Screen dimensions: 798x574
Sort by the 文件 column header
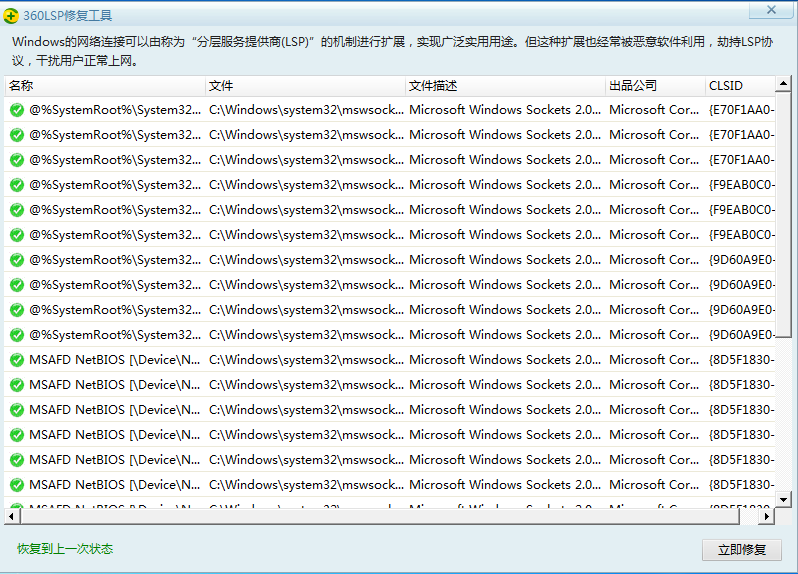[x=305, y=85]
